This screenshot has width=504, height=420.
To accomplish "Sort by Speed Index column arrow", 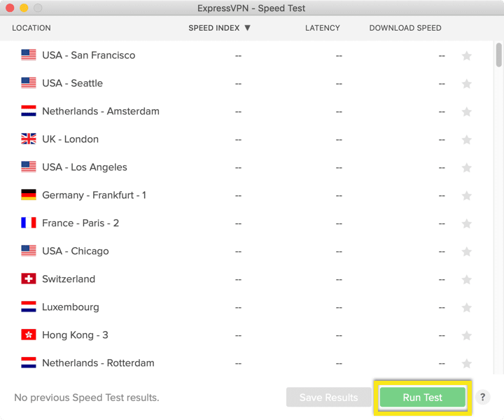I will 247,28.
